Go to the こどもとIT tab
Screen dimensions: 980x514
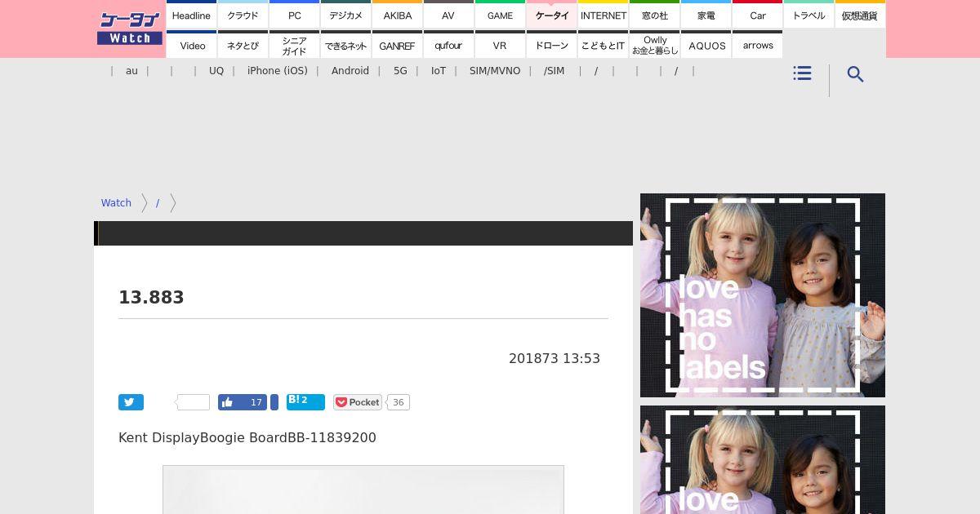tap(603, 45)
